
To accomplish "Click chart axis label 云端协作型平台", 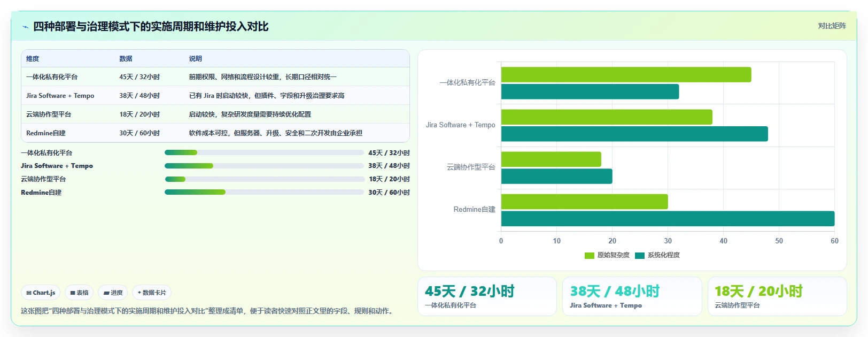I will tap(471, 167).
